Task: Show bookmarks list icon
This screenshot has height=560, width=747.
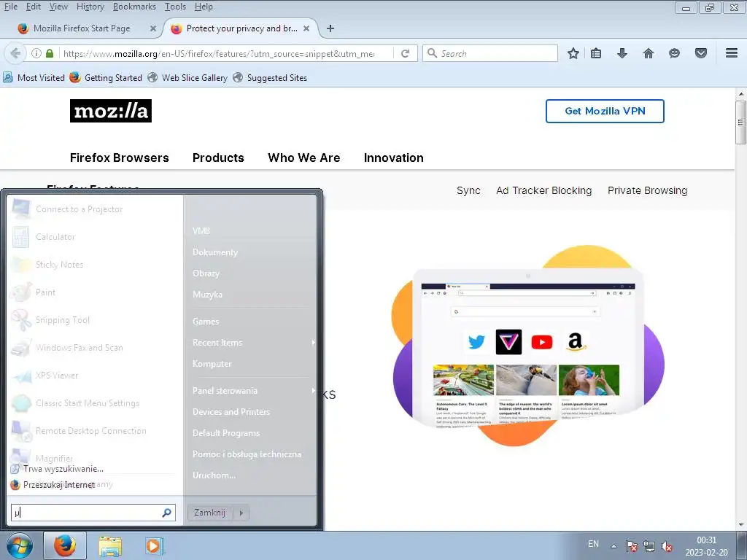Action: click(596, 53)
